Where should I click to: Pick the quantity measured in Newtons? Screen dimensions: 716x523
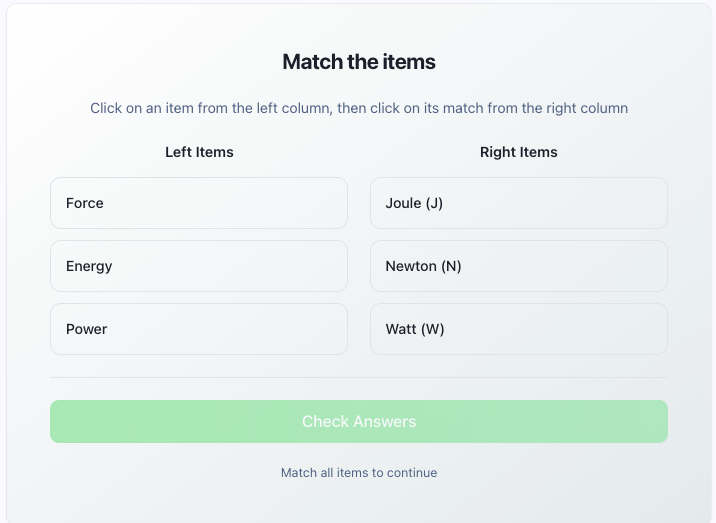point(199,203)
